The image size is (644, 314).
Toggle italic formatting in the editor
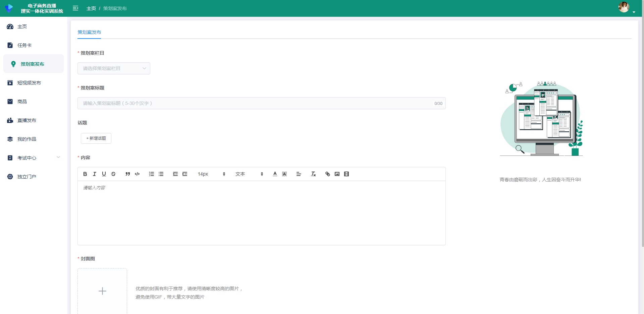(x=95, y=174)
